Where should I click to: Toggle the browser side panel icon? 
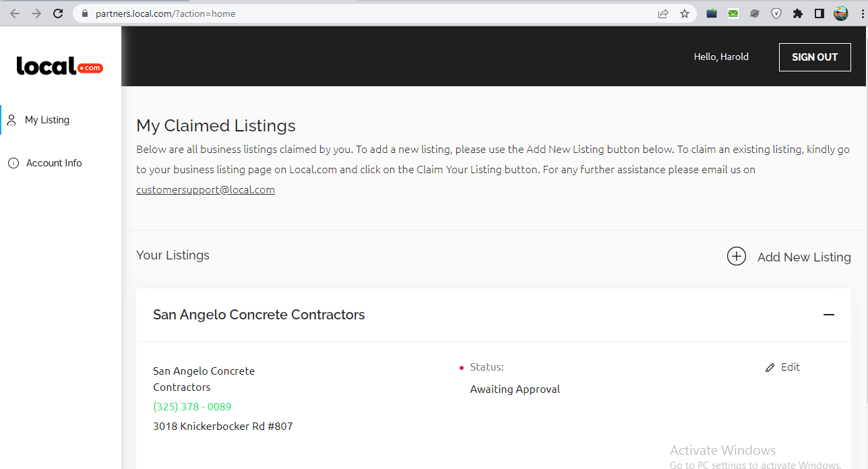(x=819, y=13)
